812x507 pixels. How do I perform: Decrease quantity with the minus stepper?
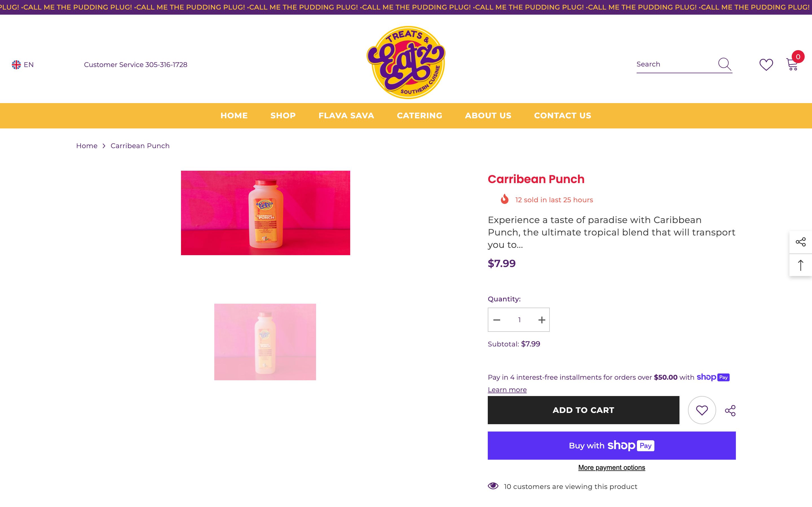pyautogui.click(x=497, y=320)
